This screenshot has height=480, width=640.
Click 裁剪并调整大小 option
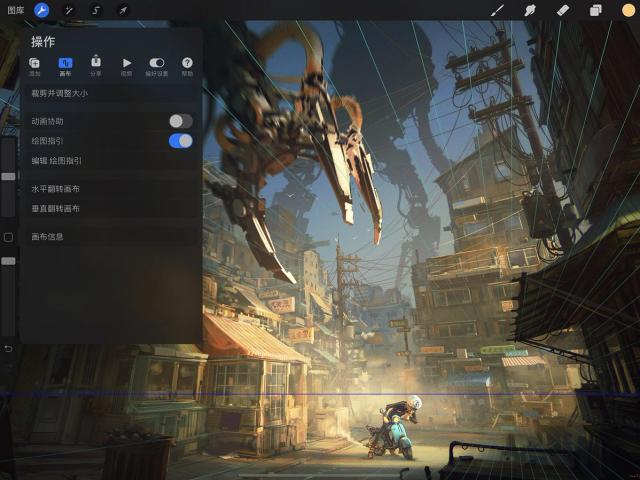60,93
